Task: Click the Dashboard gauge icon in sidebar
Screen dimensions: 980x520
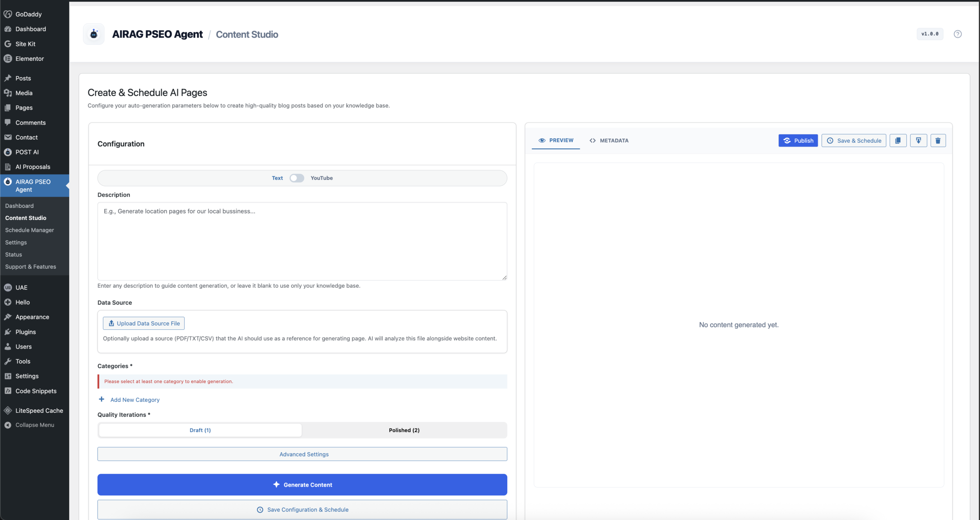Action: point(8,29)
